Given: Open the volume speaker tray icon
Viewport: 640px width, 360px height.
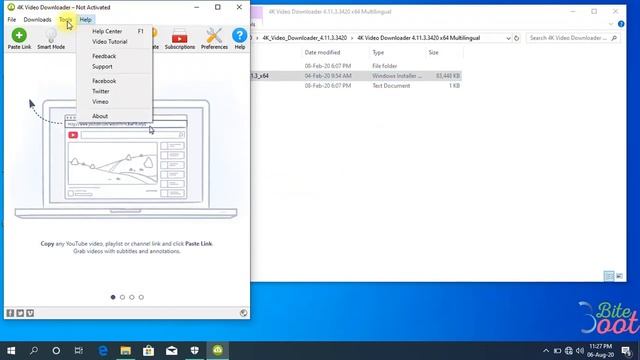Looking at the screenshot, I should (580, 351).
